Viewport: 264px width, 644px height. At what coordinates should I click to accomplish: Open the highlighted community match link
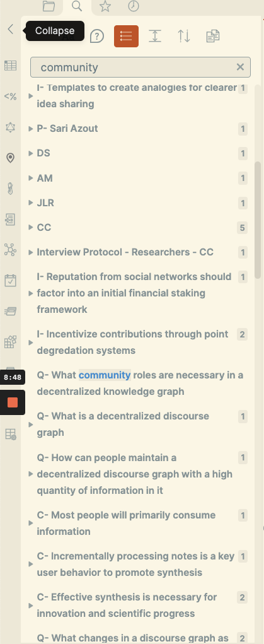105,375
